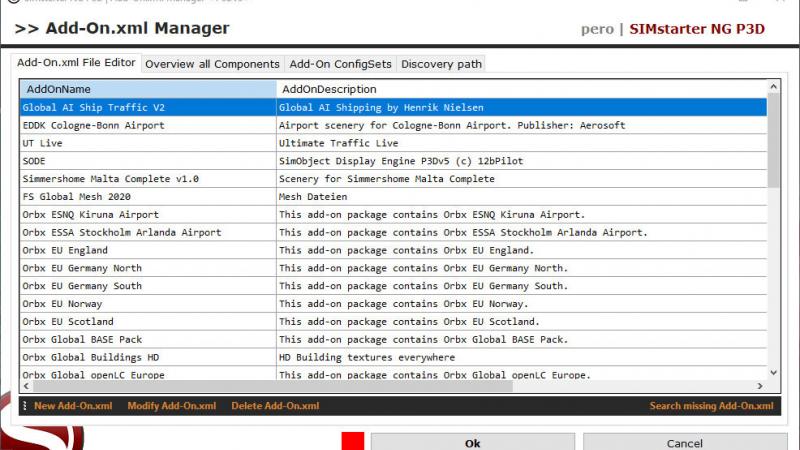Image resolution: width=800 pixels, height=450 pixels.
Task: Click the 'SIMstarter NG P3D' title text
Action: pos(697,29)
